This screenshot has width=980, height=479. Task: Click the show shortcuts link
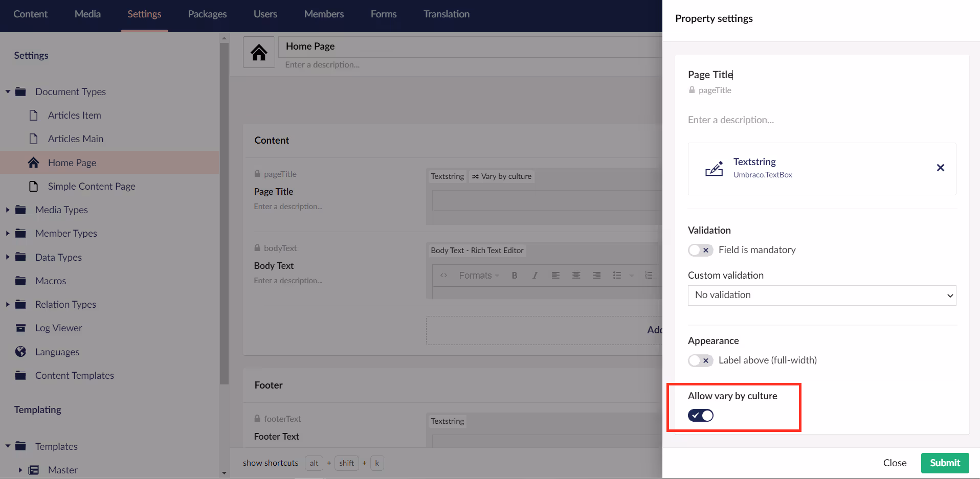270,463
